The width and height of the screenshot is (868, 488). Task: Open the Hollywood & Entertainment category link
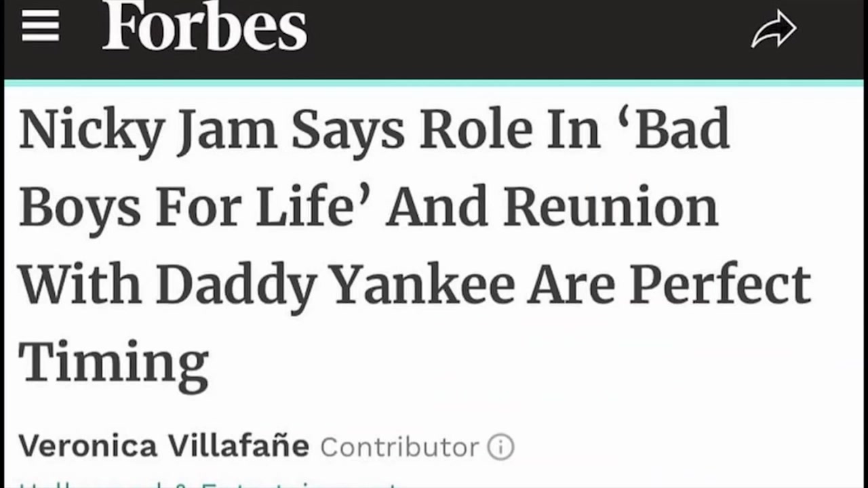click(210, 484)
